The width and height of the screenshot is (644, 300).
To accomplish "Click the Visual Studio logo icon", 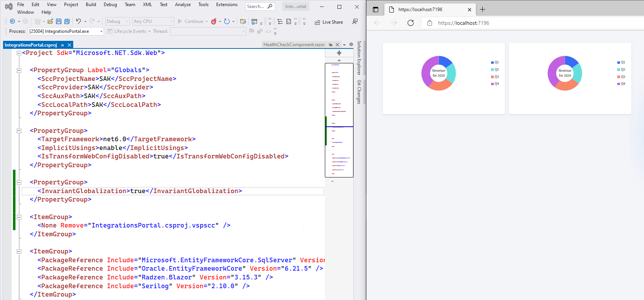I will 8,6.
